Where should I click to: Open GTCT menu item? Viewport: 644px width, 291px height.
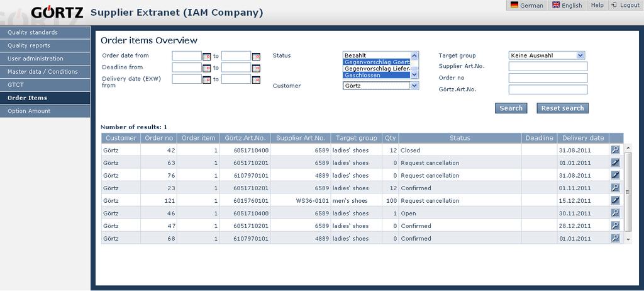coord(45,85)
